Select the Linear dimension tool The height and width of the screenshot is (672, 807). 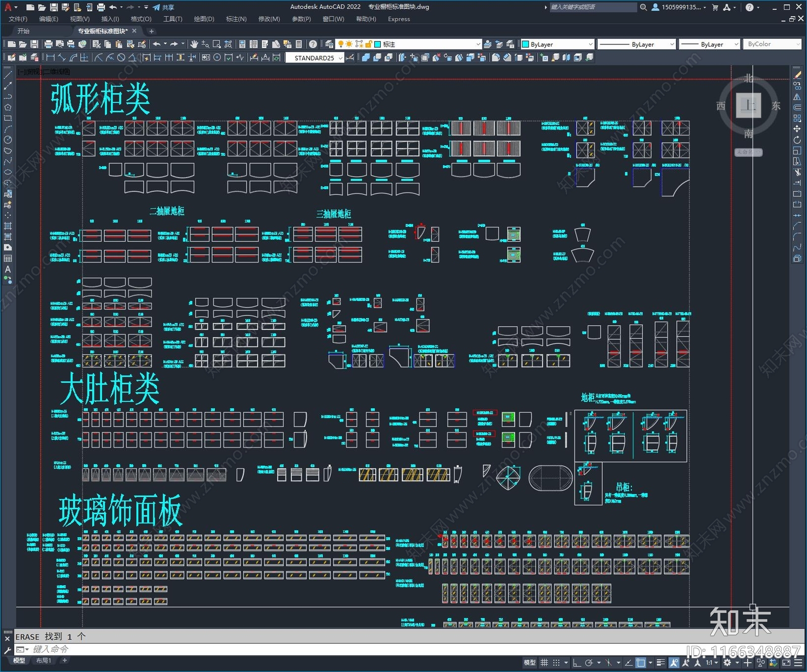click(50, 57)
